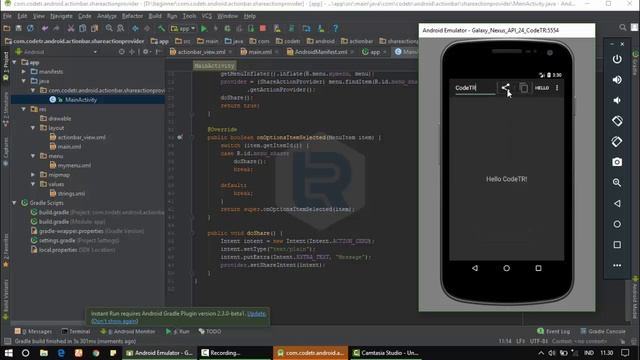This screenshot has width=640, height=360.
Task: Click the emulator volume up icon
Action: tap(617, 80)
